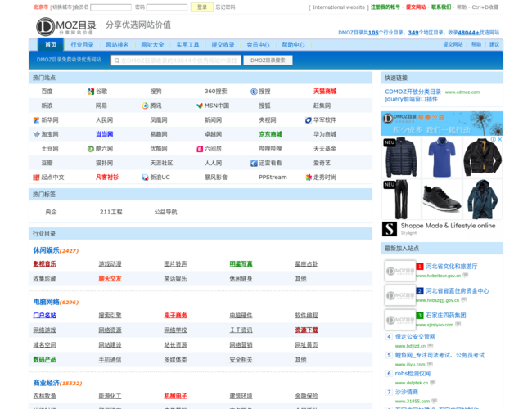Select the 淘宝网 shopping icon
This screenshot has width=532, height=409.
coord(36,134)
